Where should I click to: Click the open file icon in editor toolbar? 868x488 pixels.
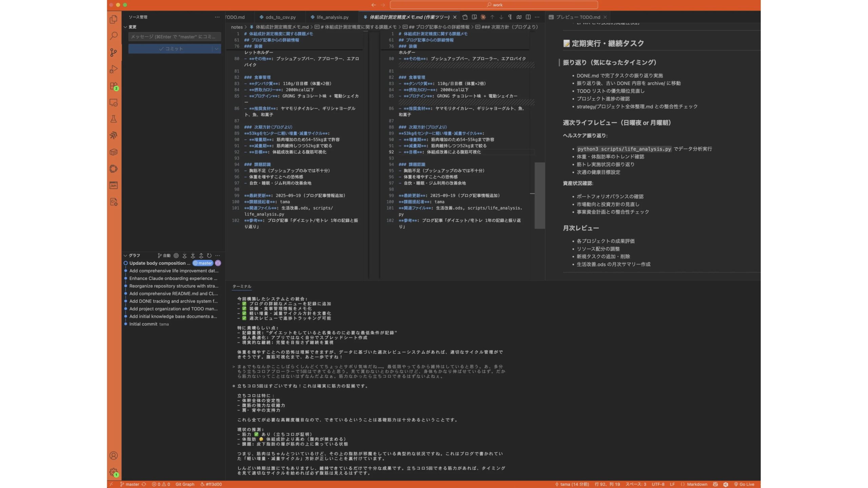point(465,17)
